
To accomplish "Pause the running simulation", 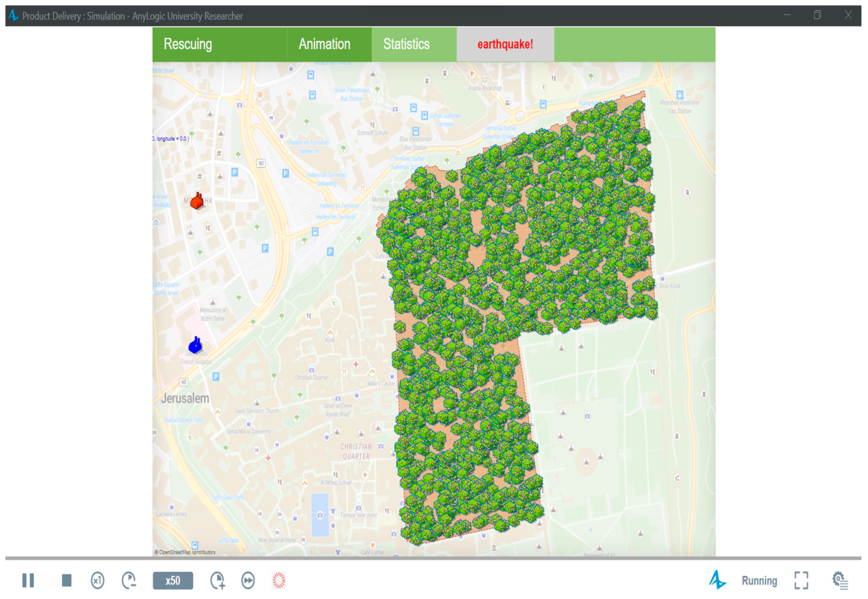I will 28,580.
